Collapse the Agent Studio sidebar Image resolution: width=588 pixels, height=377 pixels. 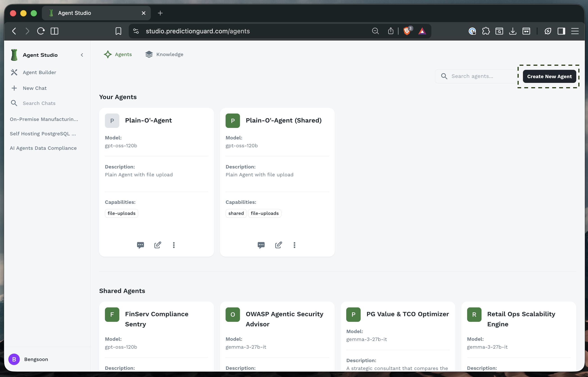tap(82, 55)
